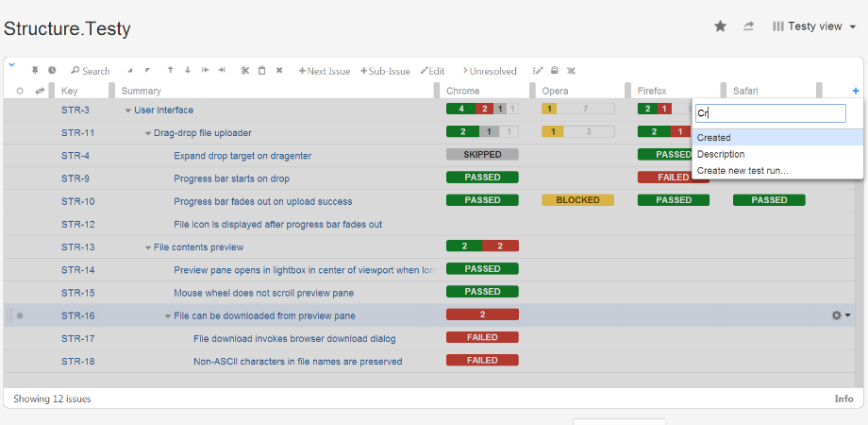Click the Safari column header
The image size is (868, 425).
pyautogui.click(x=747, y=91)
